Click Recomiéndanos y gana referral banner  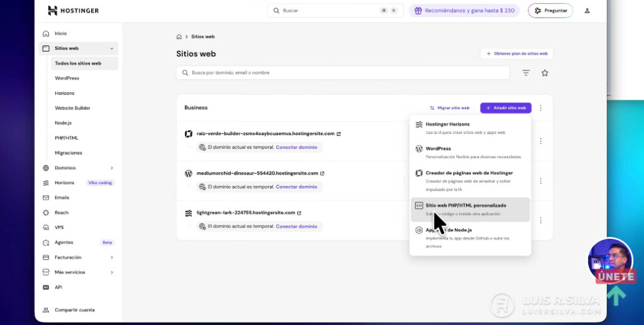(x=464, y=11)
